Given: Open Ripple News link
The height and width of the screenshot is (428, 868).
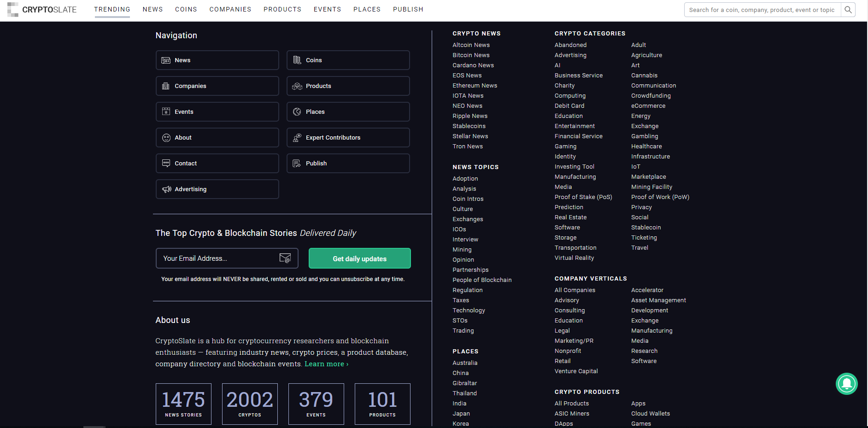Looking at the screenshot, I should pos(470,116).
